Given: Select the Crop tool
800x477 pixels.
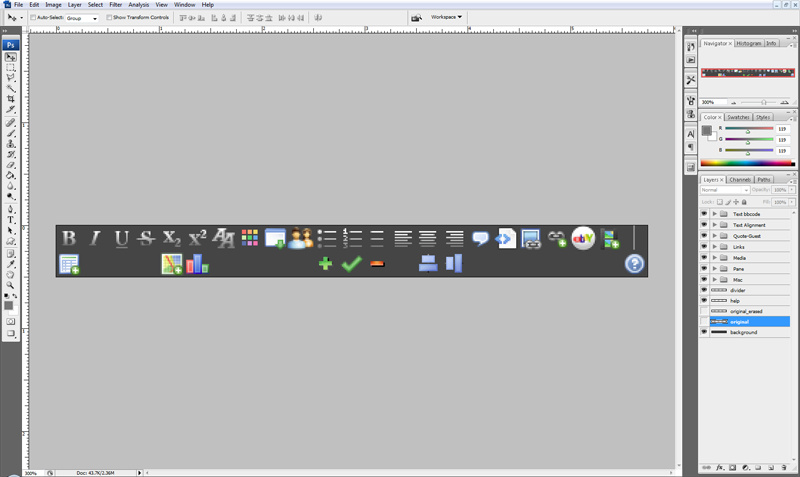Looking at the screenshot, I should 10,99.
